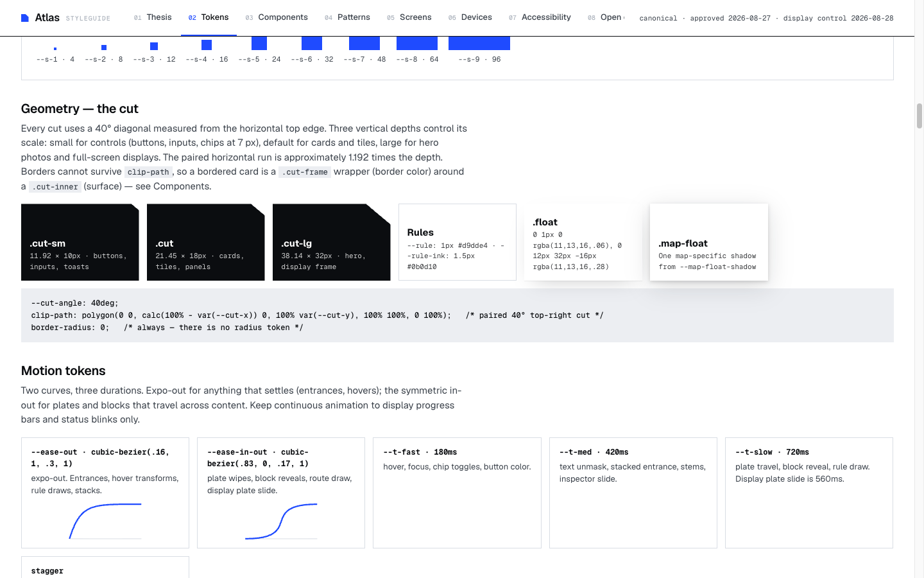Click the --s-4 spacing swatch
924x578 pixels.
click(207, 45)
